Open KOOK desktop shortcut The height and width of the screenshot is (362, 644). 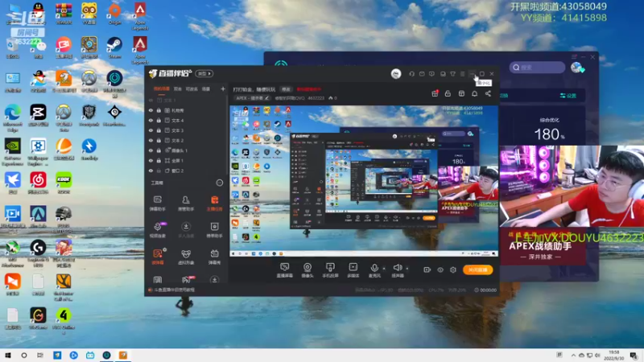click(64, 183)
